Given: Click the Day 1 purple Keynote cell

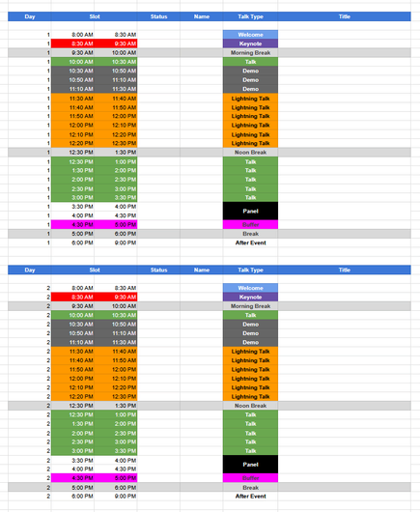Looking at the screenshot, I should pos(250,43).
